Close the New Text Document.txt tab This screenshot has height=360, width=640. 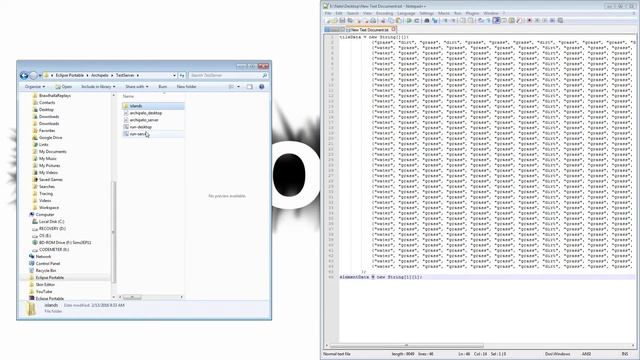coord(393,29)
